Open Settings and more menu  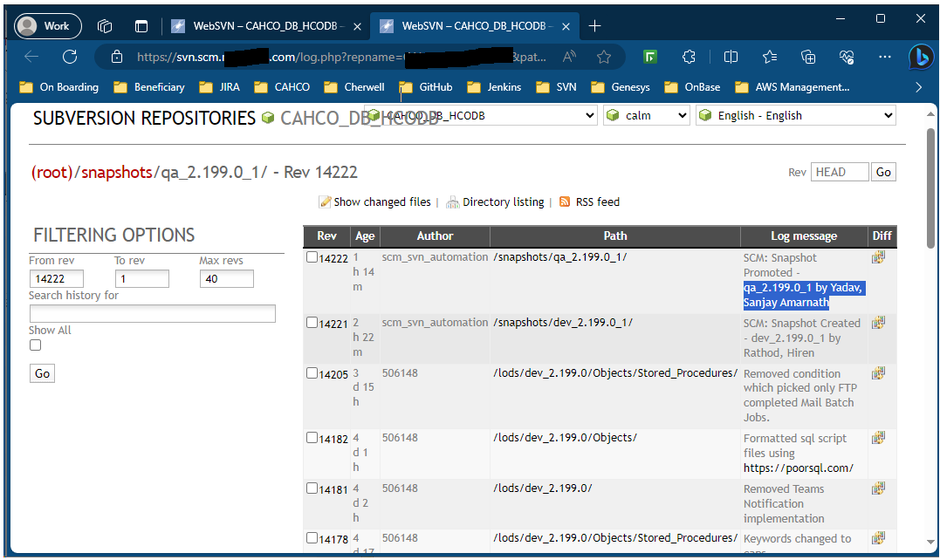pyautogui.click(x=885, y=57)
